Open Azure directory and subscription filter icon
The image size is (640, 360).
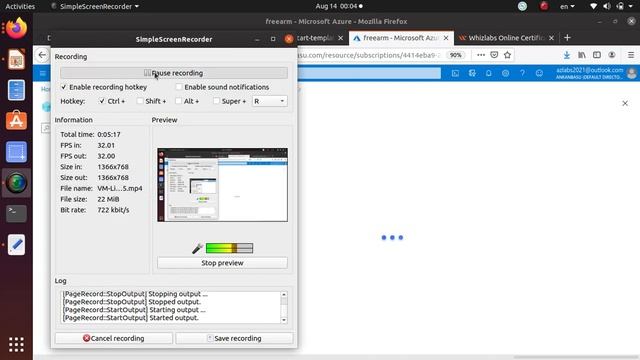tap(472, 73)
